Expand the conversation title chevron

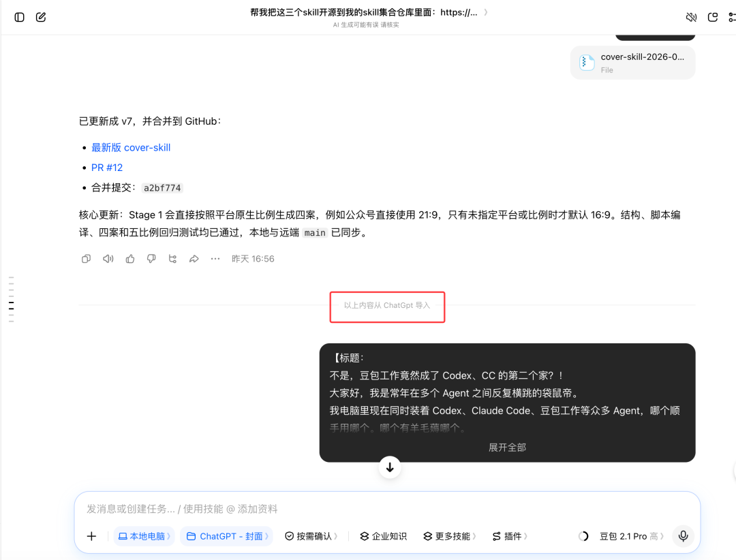click(x=486, y=12)
